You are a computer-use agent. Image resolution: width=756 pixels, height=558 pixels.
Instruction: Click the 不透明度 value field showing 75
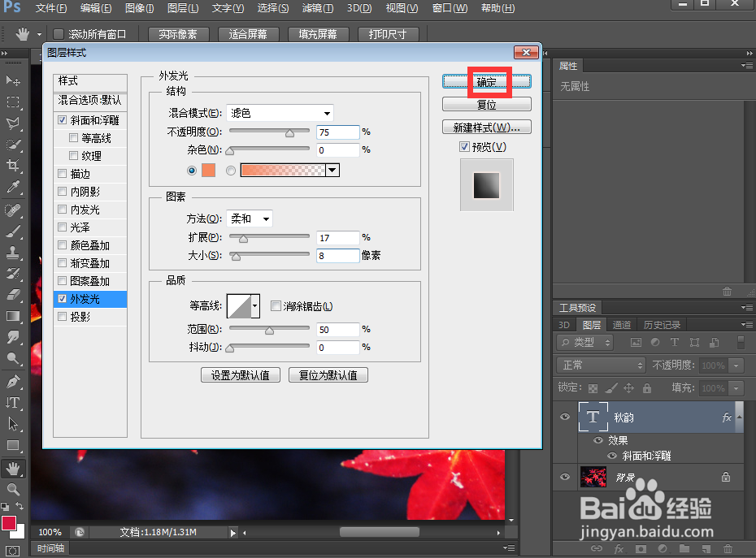pos(337,132)
